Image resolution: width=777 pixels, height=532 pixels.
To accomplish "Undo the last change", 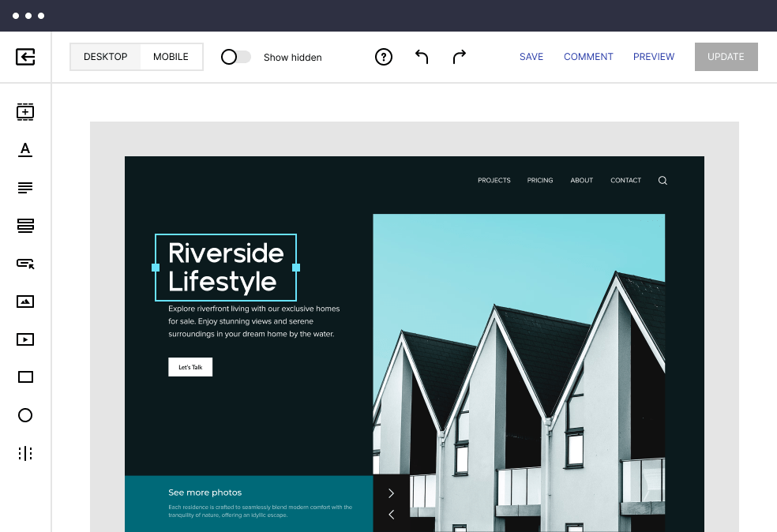I will [x=421, y=57].
